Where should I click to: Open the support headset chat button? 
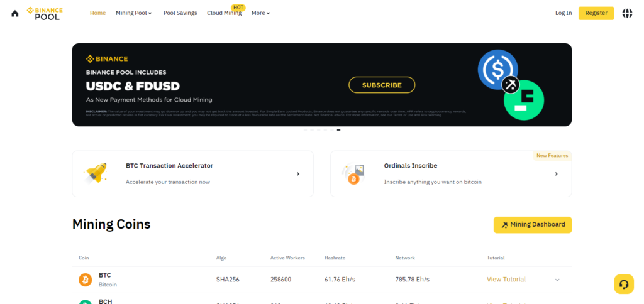[x=623, y=284]
